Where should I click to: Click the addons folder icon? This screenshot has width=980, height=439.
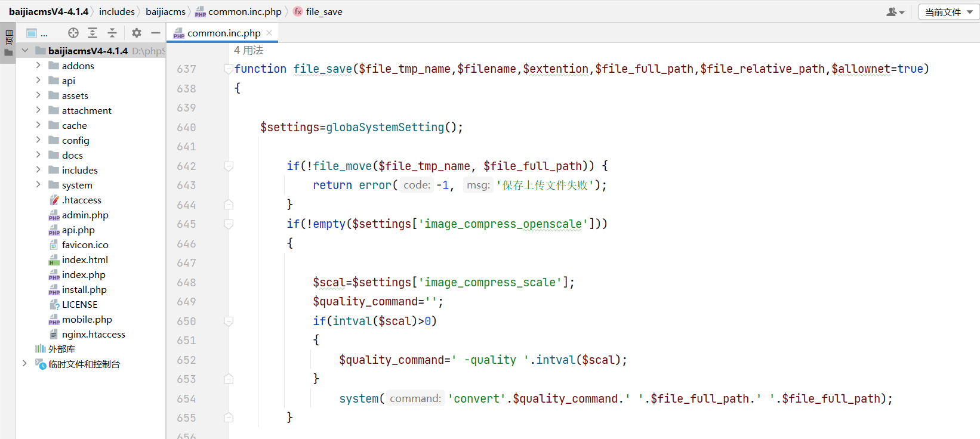coord(54,66)
